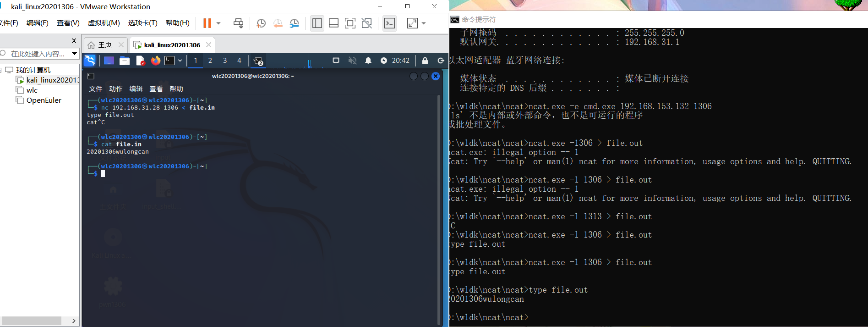This screenshot has width=868, height=327.
Task: Open the power manager tray icon
Action: (384, 61)
